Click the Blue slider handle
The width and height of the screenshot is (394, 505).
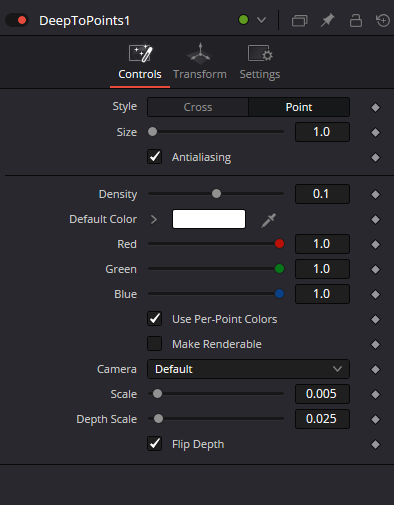click(x=279, y=294)
